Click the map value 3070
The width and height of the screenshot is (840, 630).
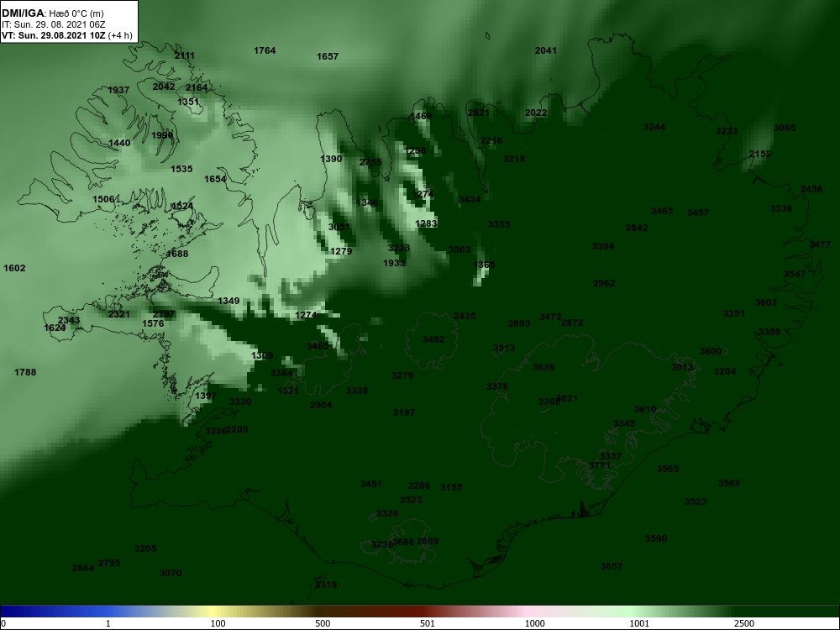171,573
